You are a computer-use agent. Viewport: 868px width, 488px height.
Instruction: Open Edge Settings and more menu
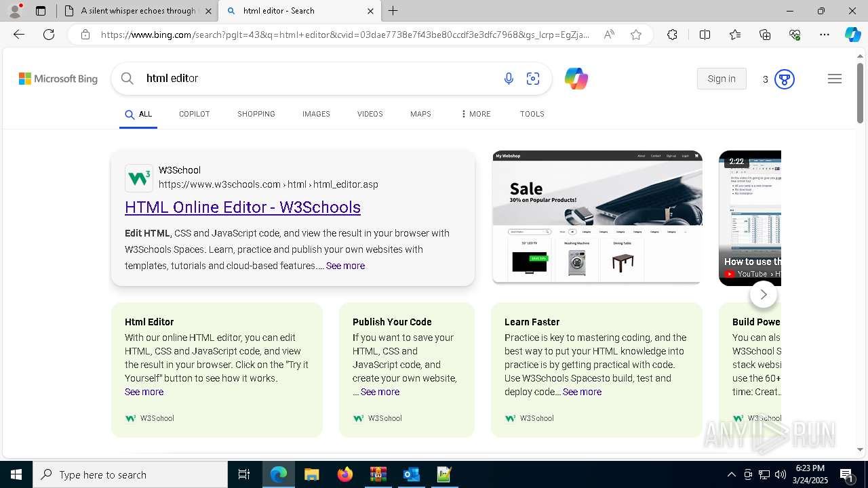(825, 35)
